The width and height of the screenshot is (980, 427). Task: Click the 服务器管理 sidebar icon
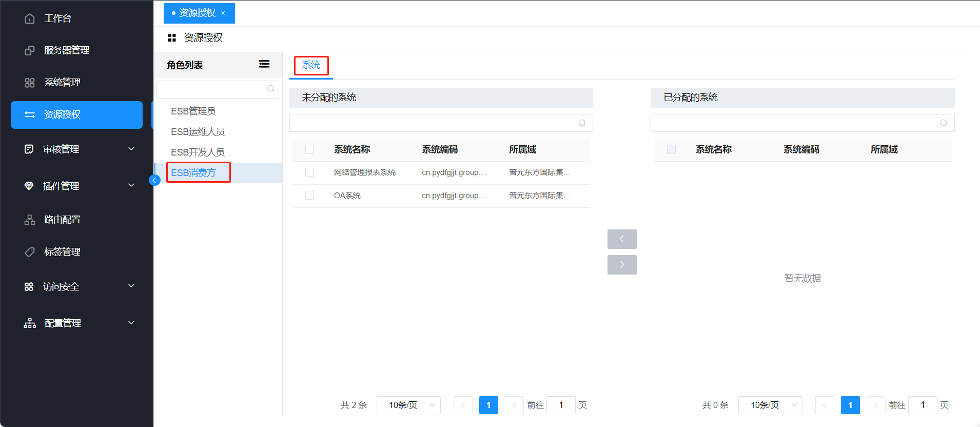(x=30, y=50)
